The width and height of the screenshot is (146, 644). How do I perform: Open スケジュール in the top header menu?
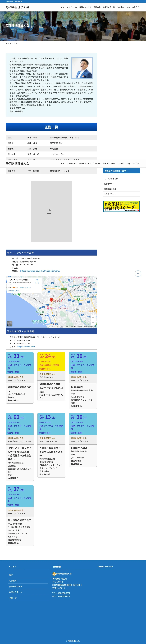pos(72,7)
